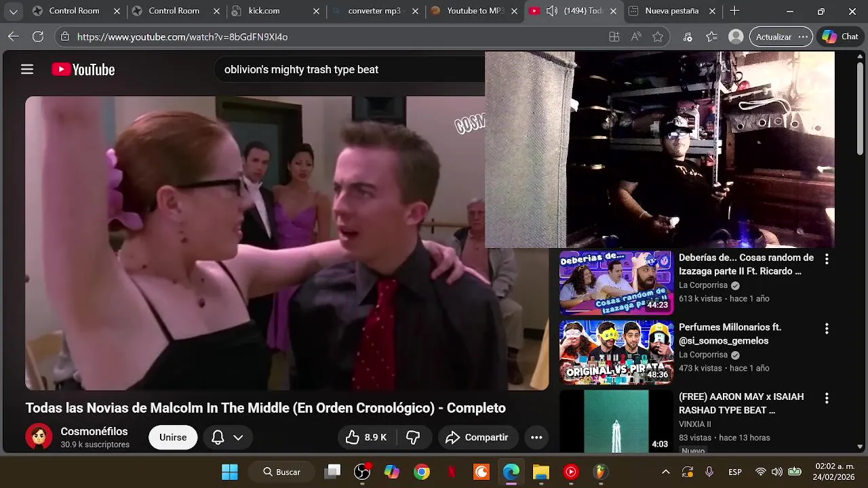
Task: Open (FREE) AARON MAY x ISAIAH RASHAD title
Action: click(x=741, y=403)
